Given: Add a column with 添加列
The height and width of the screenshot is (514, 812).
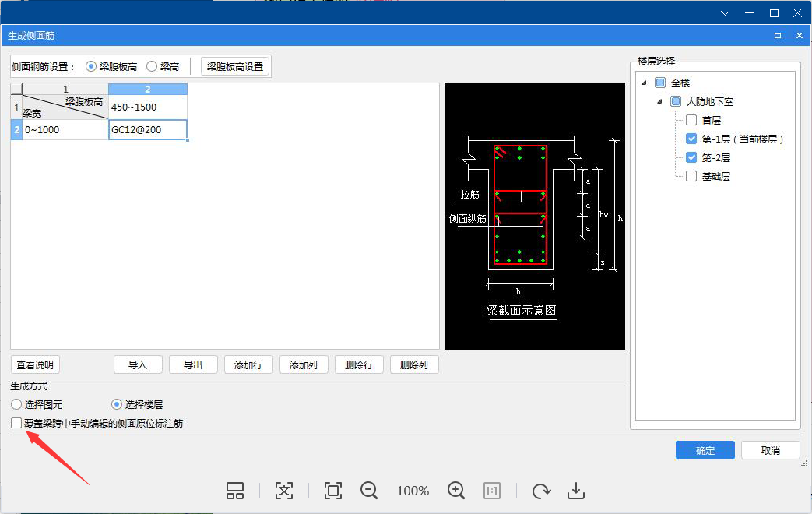Looking at the screenshot, I should pos(304,364).
